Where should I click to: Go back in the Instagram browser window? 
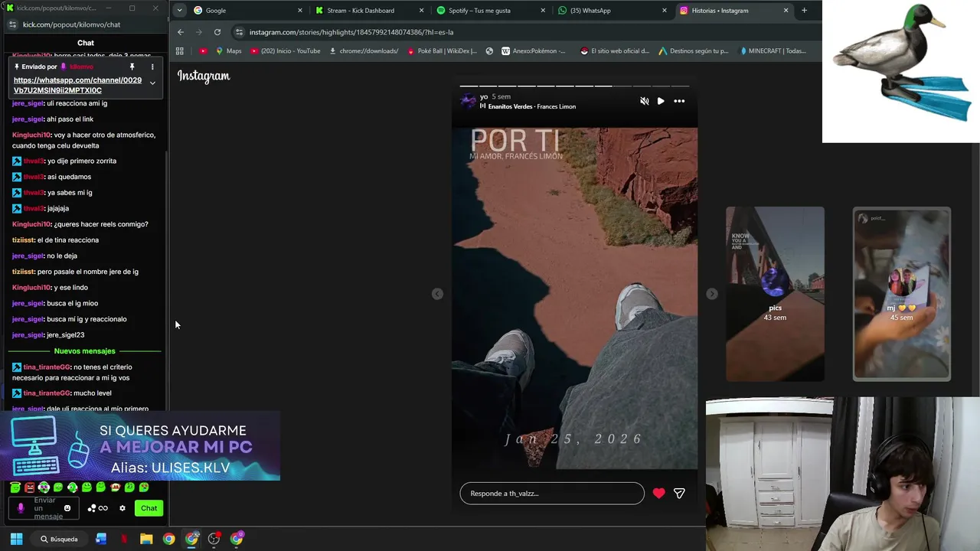[181, 32]
